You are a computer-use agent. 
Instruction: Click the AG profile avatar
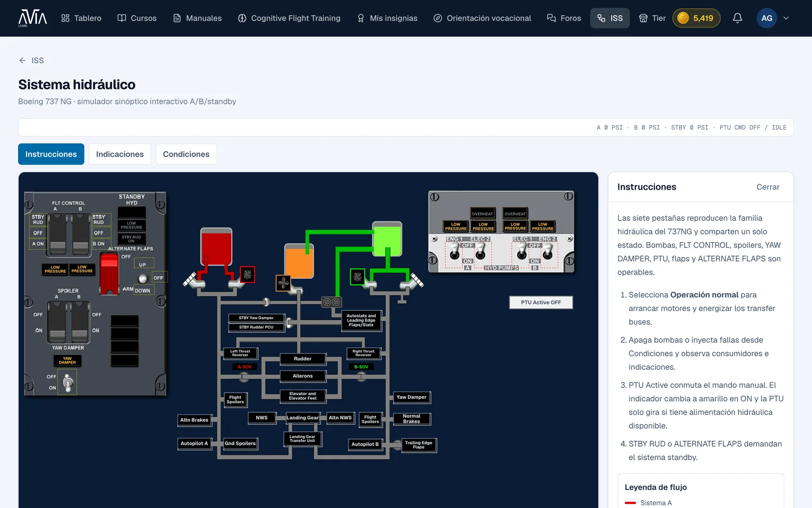click(x=766, y=18)
